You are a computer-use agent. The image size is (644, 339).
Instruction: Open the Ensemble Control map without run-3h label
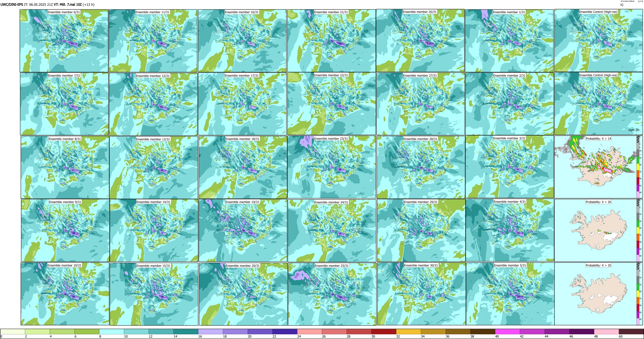coord(598,41)
